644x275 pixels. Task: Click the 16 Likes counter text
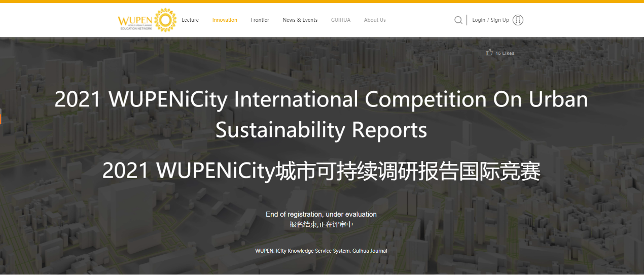click(x=505, y=53)
